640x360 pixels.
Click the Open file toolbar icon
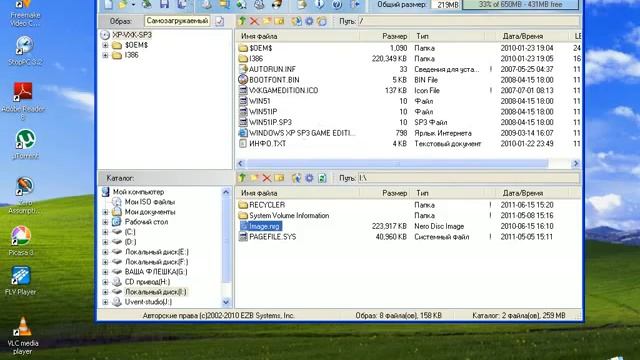tap(123, 4)
